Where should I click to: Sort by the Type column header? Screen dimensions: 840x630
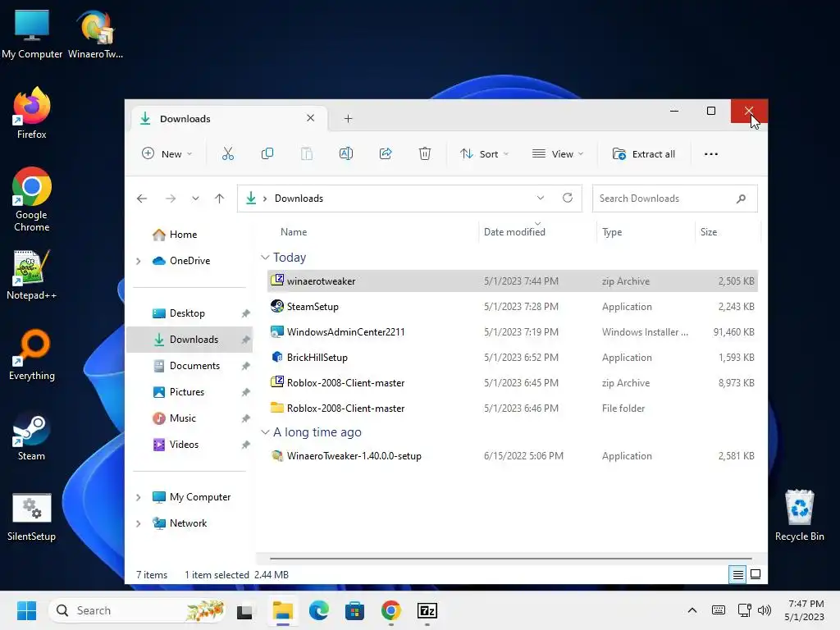[x=612, y=232]
